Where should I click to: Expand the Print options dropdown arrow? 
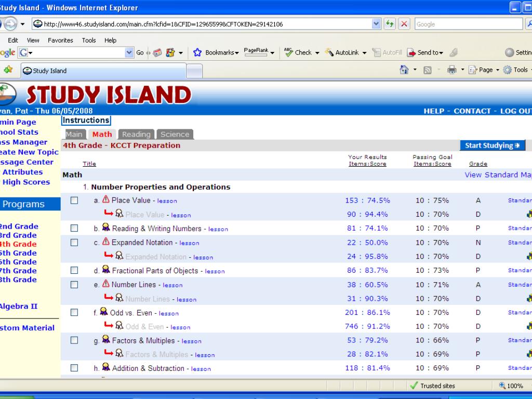tap(462, 70)
